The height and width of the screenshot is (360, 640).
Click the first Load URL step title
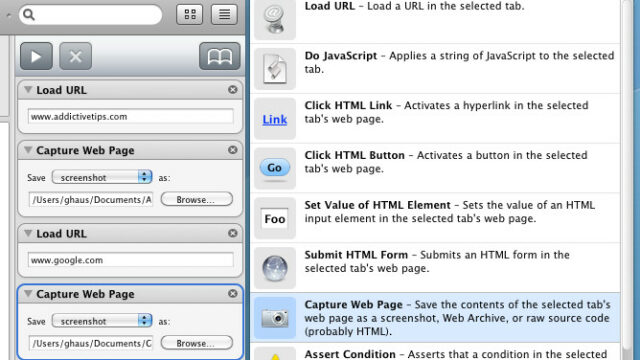coord(61,90)
